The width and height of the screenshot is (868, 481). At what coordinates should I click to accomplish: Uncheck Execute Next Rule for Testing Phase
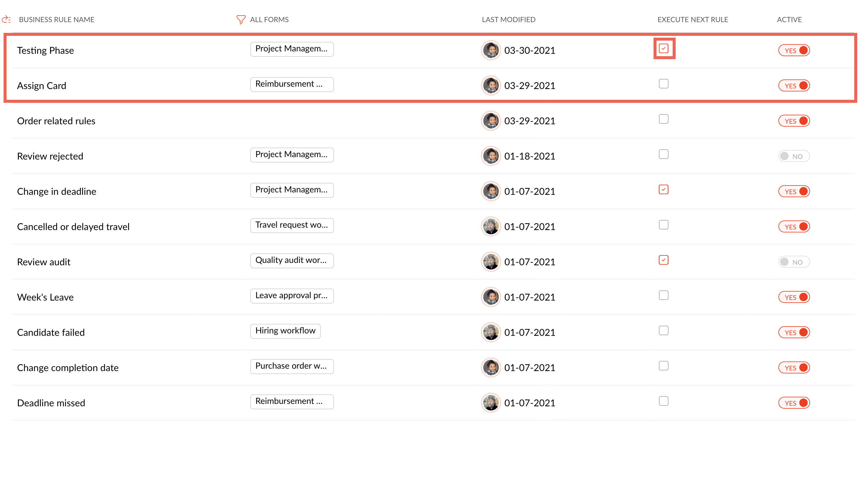[x=663, y=48]
